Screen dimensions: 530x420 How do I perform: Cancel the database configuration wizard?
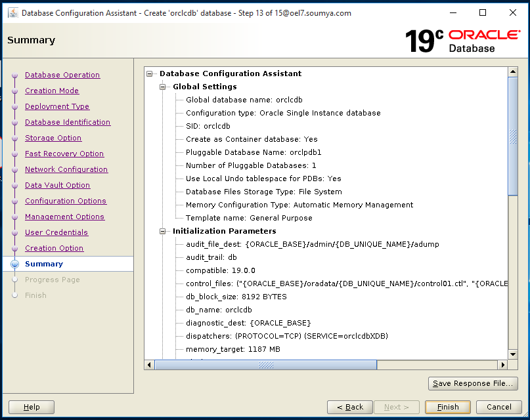[x=499, y=407]
